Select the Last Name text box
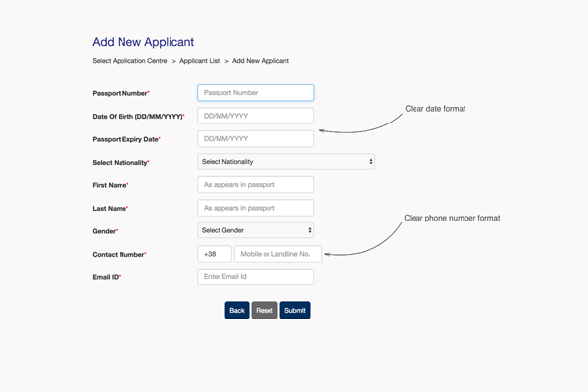Image resolution: width=588 pixels, height=392 pixels. pos(255,208)
